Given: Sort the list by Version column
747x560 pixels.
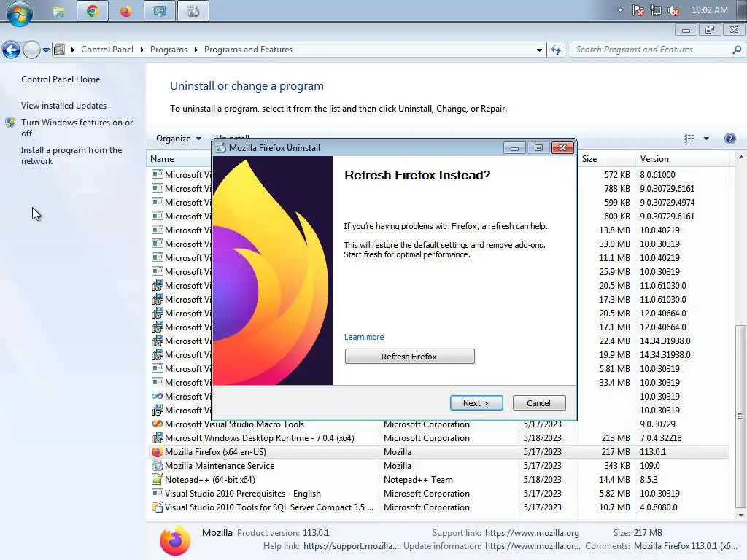Looking at the screenshot, I should [x=654, y=159].
